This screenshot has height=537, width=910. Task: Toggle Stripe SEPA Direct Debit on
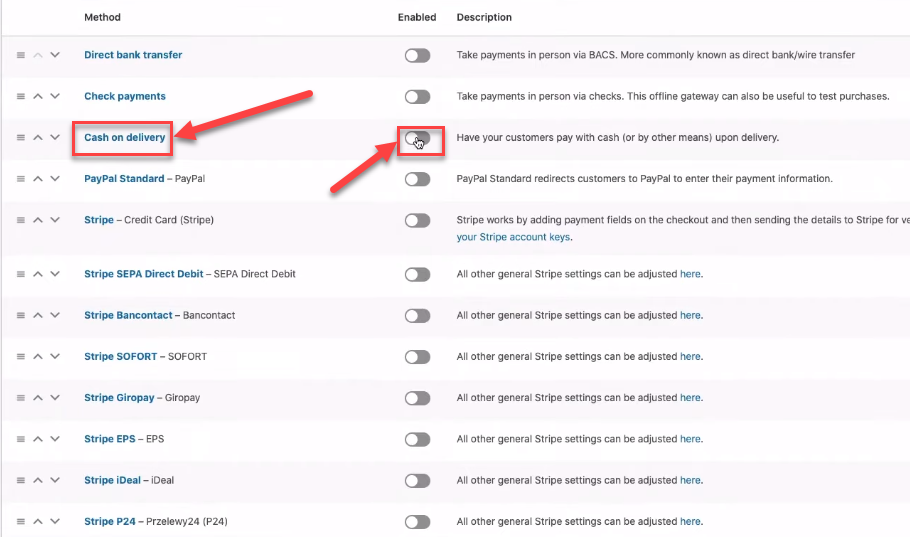click(x=417, y=275)
